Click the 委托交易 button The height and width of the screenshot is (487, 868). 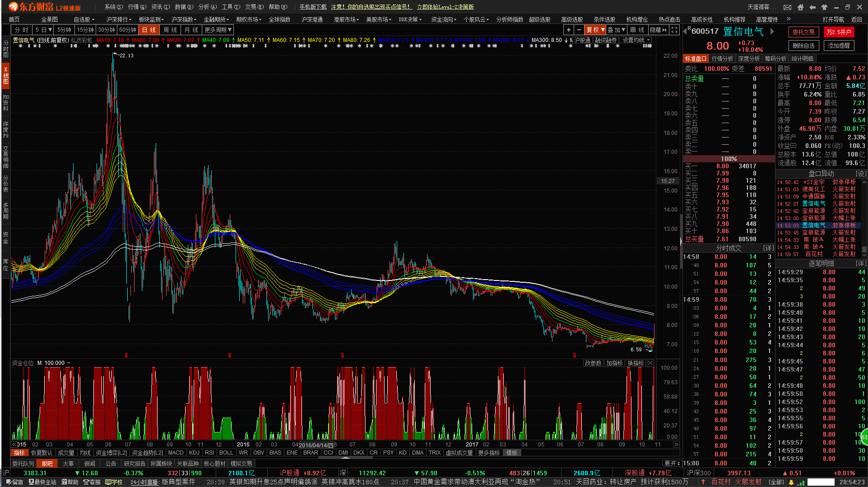point(803,32)
